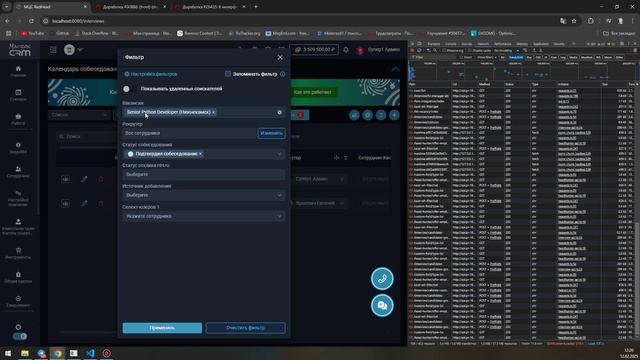Switch to the Elements tab in DevTools
Screen dimensions: 640x360
[433, 44]
